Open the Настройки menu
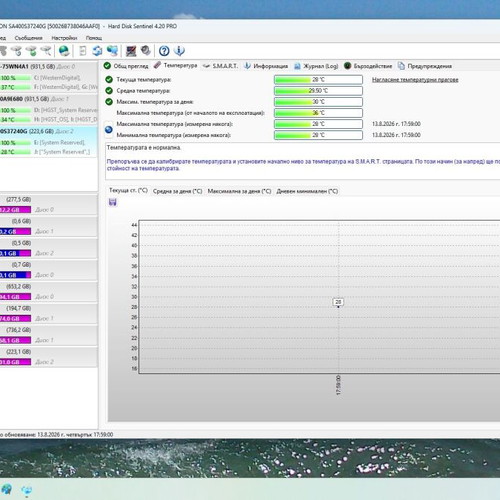This screenshot has width=500, height=500. pyautogui.click(x=64, y=38)
